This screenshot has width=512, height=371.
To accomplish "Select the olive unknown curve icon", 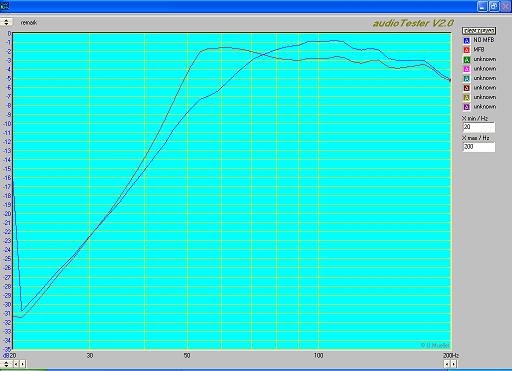I will (466, 98).
